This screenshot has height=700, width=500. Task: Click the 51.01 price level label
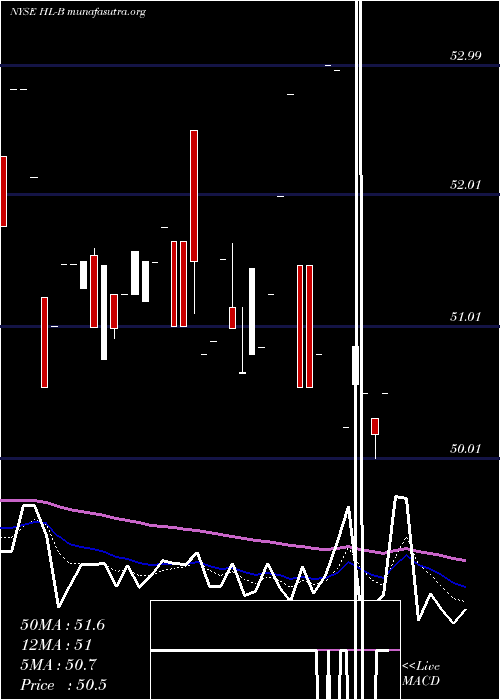466,317
